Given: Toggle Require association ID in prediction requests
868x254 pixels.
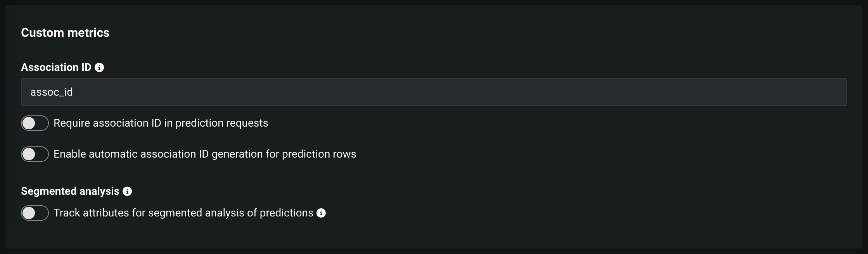Looking at the screenshot, I should coord(35,123).
